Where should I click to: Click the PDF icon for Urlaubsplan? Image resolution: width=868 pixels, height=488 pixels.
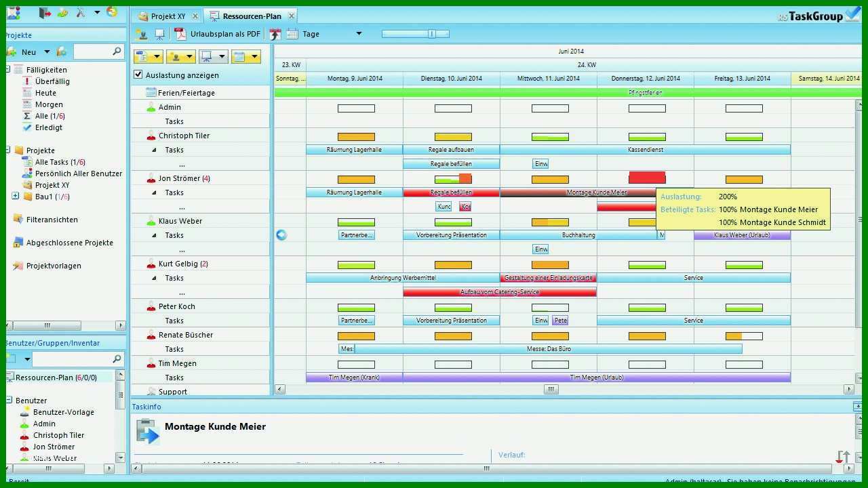[180, 34]
